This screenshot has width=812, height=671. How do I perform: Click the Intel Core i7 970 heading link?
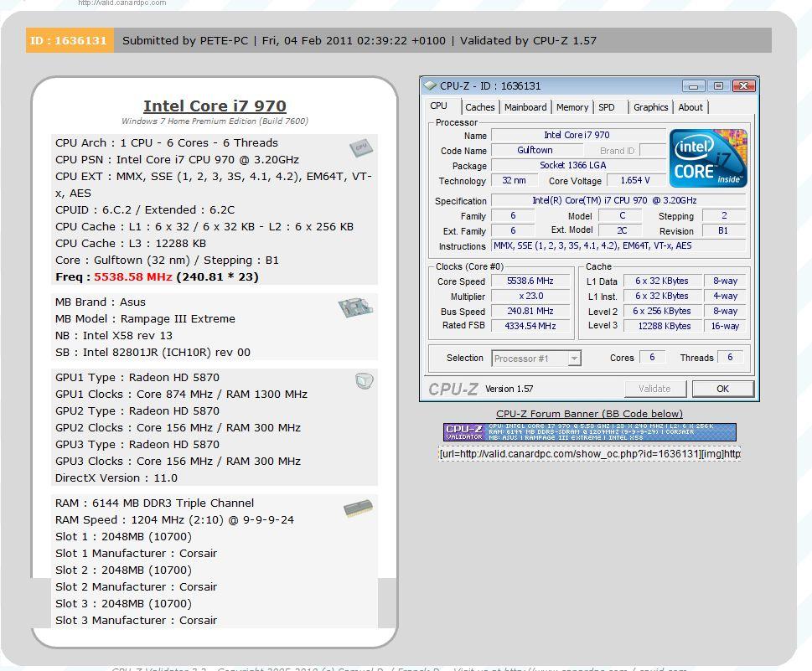pos(215,106)
